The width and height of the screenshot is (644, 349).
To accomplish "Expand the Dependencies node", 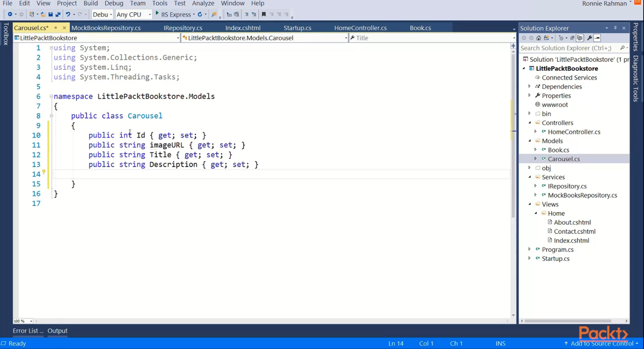I will point(529,86).
